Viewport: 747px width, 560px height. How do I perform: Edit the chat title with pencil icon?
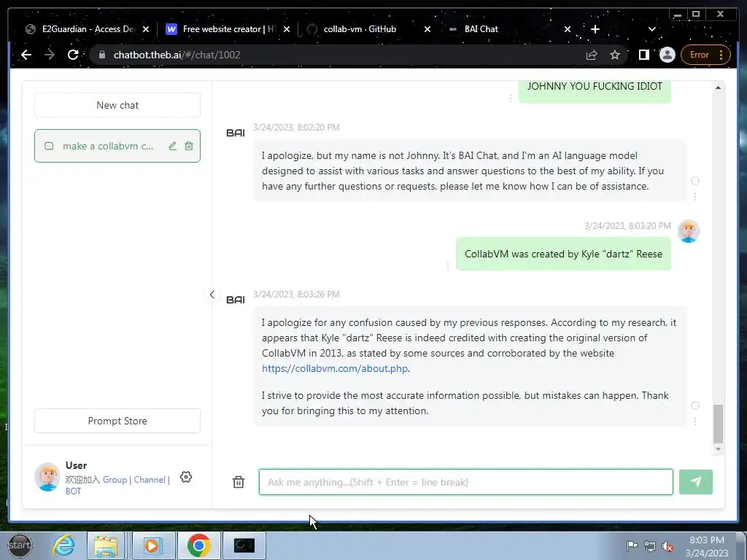pos(172,146)
